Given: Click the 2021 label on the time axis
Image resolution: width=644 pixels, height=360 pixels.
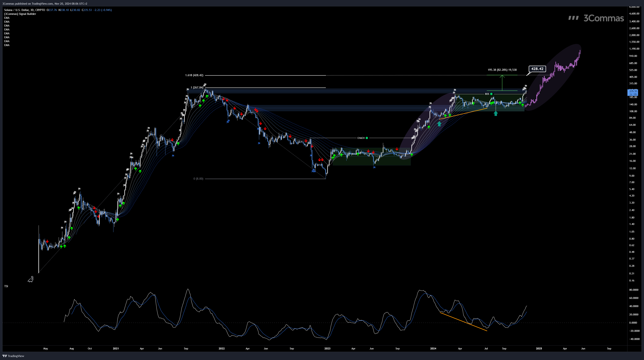Looking at the screenshot, I should (x=116, y=348).
